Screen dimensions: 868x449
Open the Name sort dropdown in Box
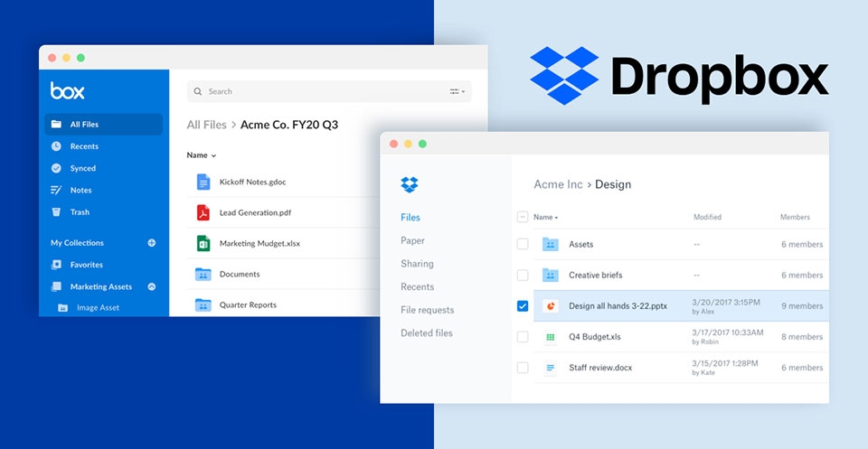(x=202, y=155)
